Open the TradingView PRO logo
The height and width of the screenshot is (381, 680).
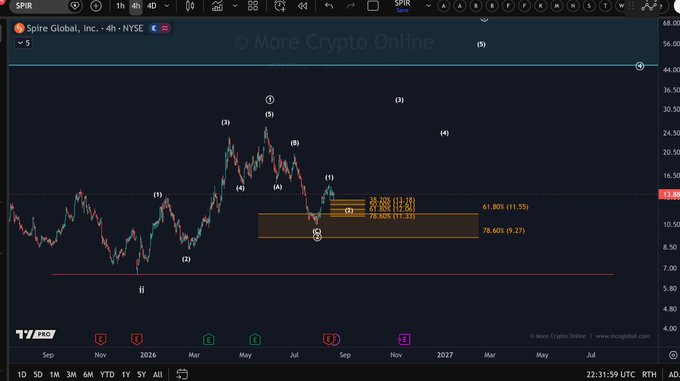[36, 334]
